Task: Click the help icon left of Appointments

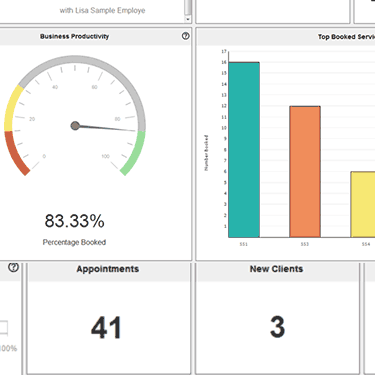Action: pos(13,267)
